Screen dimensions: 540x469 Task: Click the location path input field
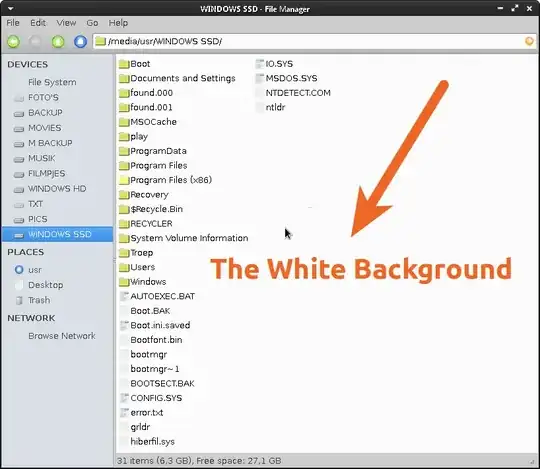pos(314,41)
